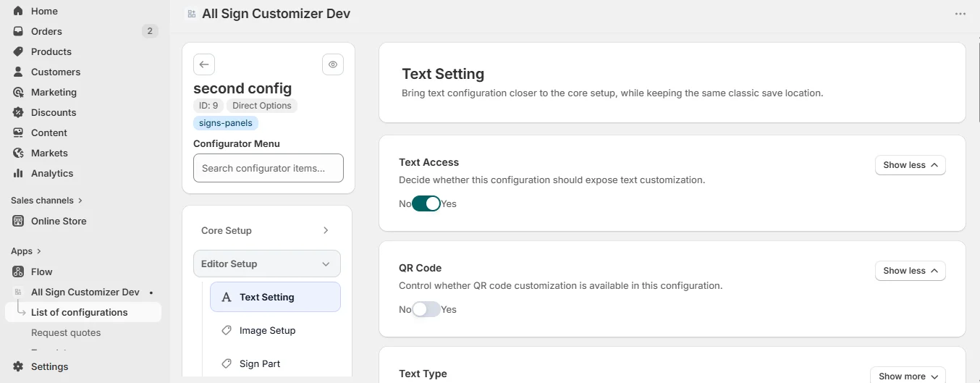The width and height of the screenshot is (980, 383).
Task: Click the Analytics bar chart icon
Action: [x=18, y=173]
